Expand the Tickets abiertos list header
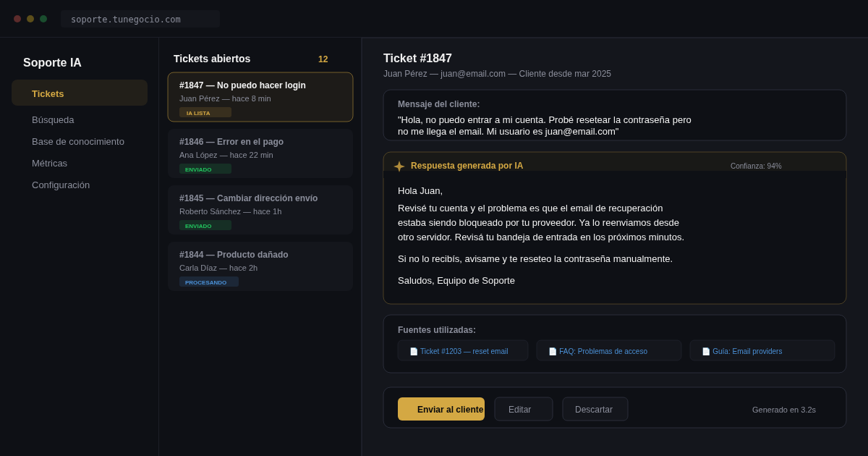Image resolution: width=868 pixels, height=456 pixels. (x=210, y=59)
